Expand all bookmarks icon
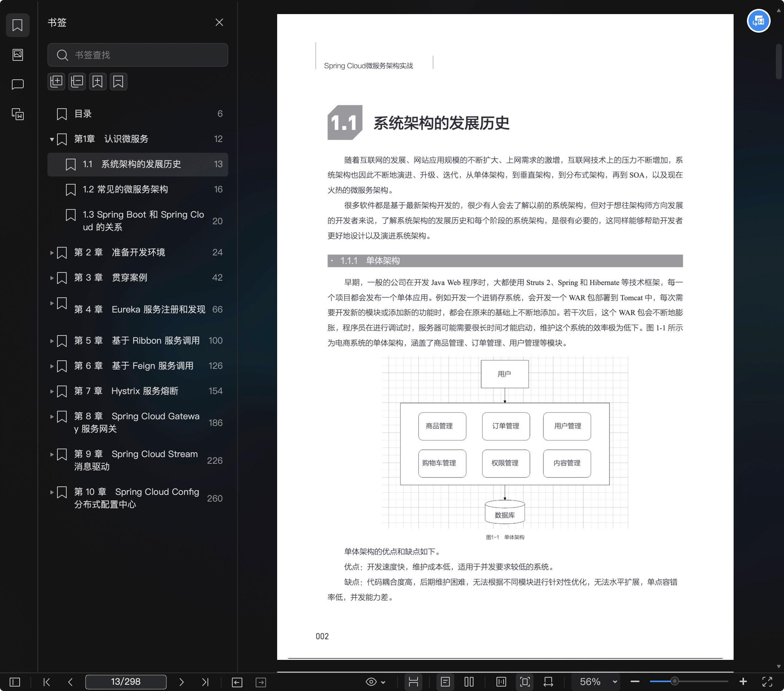The image size is (784, 691). pos(56,81)
